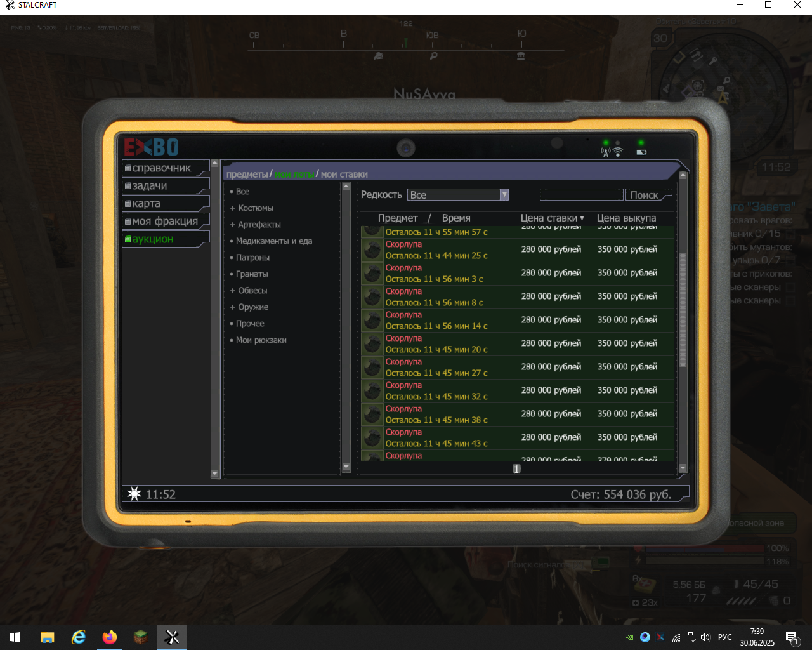
Task: Click the sun icon beside the 11:52 PDA clock
Action: pos(134,494)
